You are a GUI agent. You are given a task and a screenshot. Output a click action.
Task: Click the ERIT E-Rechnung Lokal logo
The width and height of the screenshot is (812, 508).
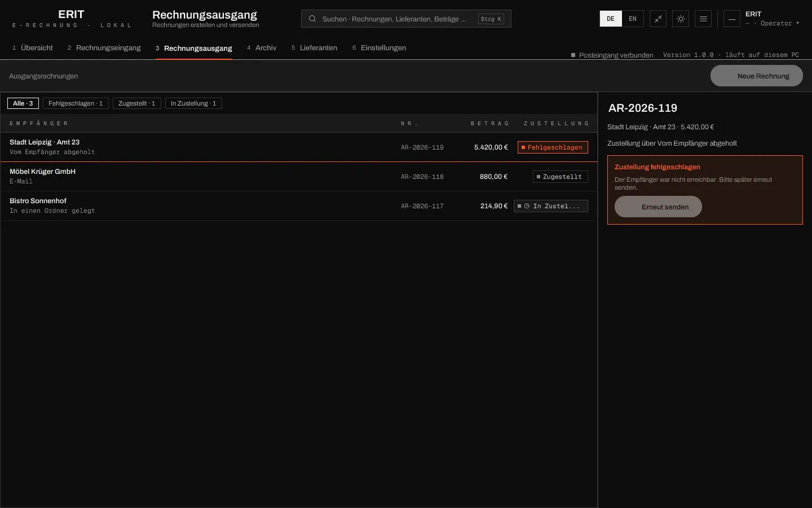tap(72, 19)
